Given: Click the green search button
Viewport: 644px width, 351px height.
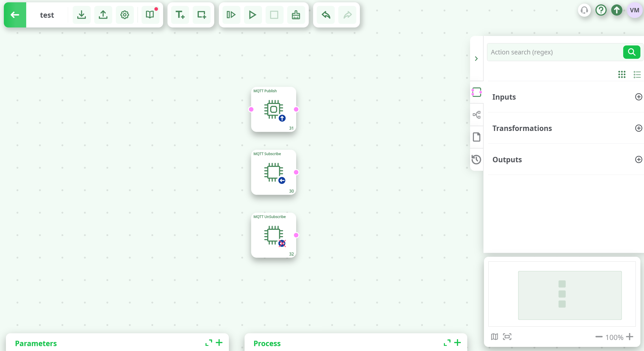Looking at the screenshot, I should (631, 52).
